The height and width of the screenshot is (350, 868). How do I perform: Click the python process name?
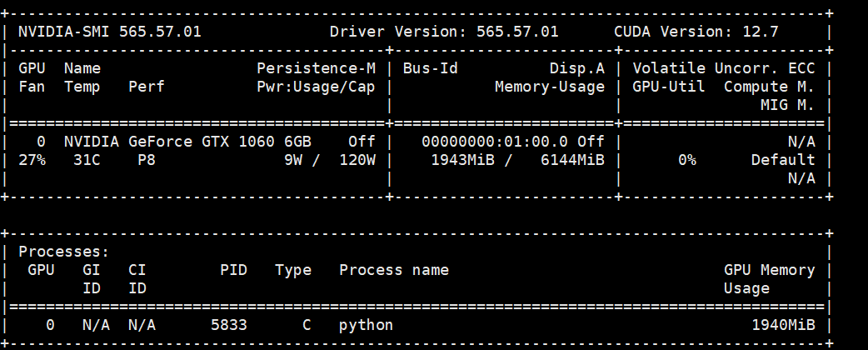point(366,324)
